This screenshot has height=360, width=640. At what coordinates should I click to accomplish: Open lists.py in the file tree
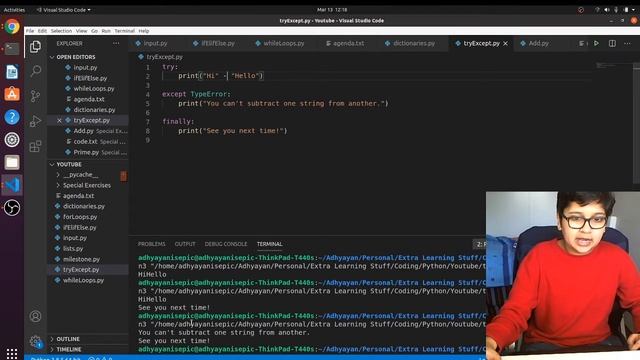(x=73, y=249)
